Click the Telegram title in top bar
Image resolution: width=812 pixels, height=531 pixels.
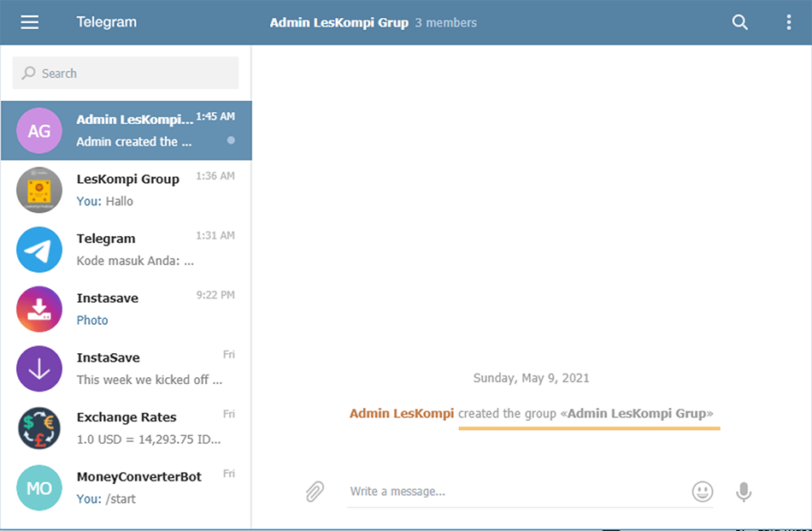[107, 22]
